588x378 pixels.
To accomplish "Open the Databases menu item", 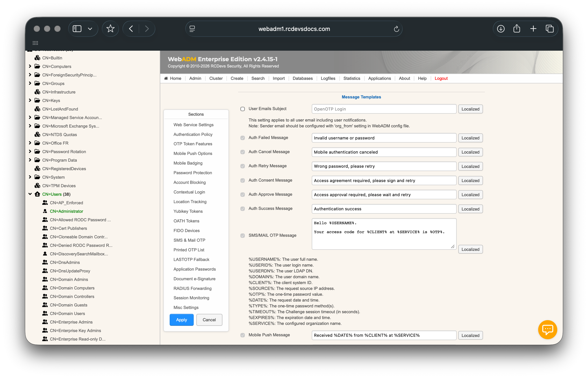I will [x=303, y=78].
